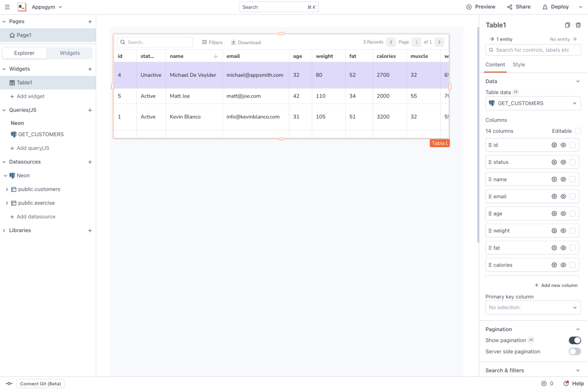Open settings gear for the name column
588x389 pixels.
554,179
